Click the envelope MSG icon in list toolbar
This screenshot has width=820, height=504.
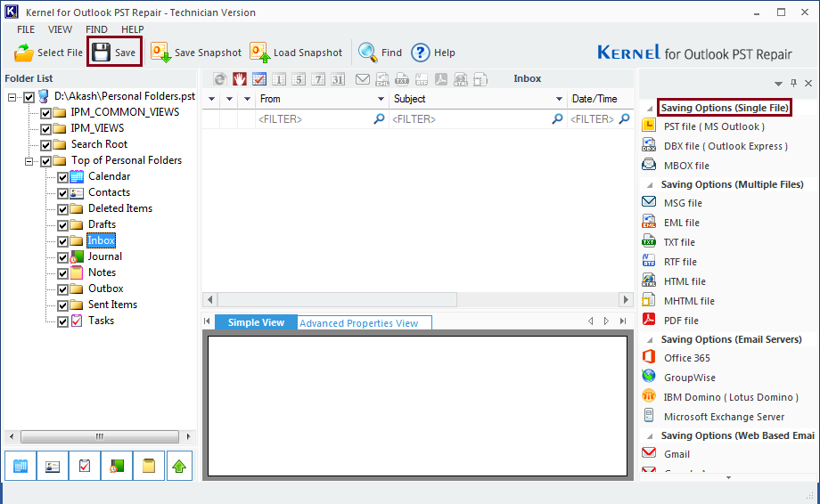[363, 79]
